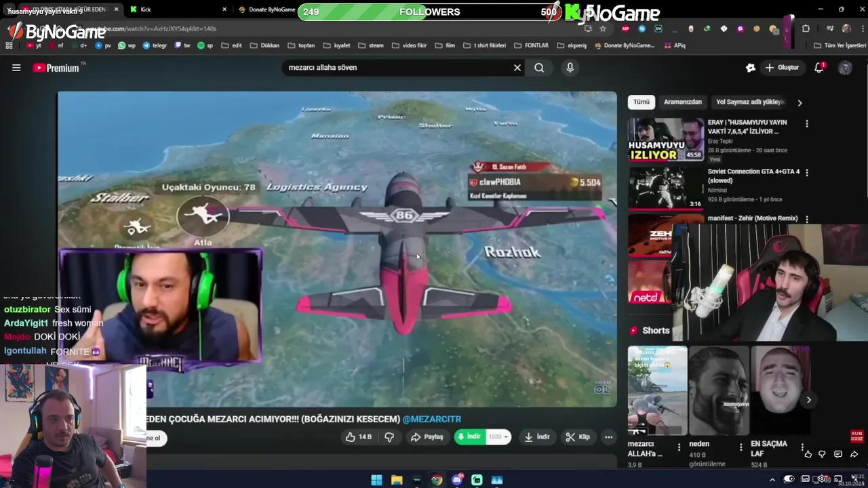This screenshot has width=868, height=488.
Task: Open the tw Twitch bookmark
Action: coord(182,45)
